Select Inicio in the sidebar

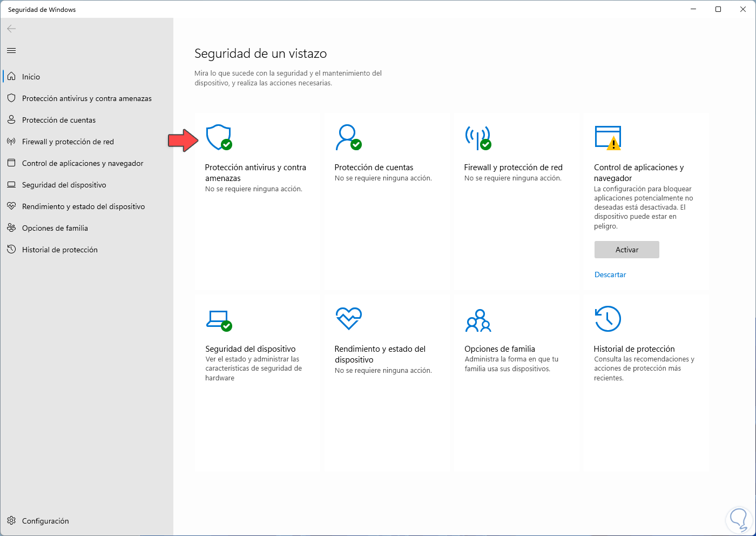pos(31,77)
